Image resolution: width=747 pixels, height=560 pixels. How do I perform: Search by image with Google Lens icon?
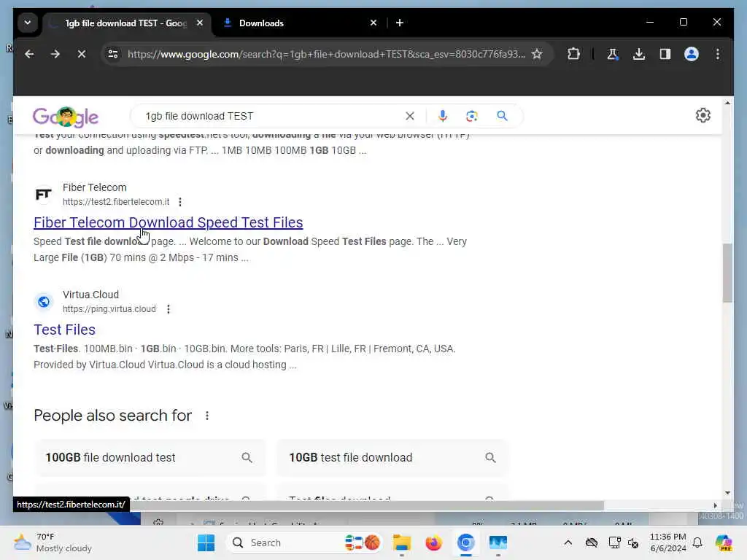(472, 116)
